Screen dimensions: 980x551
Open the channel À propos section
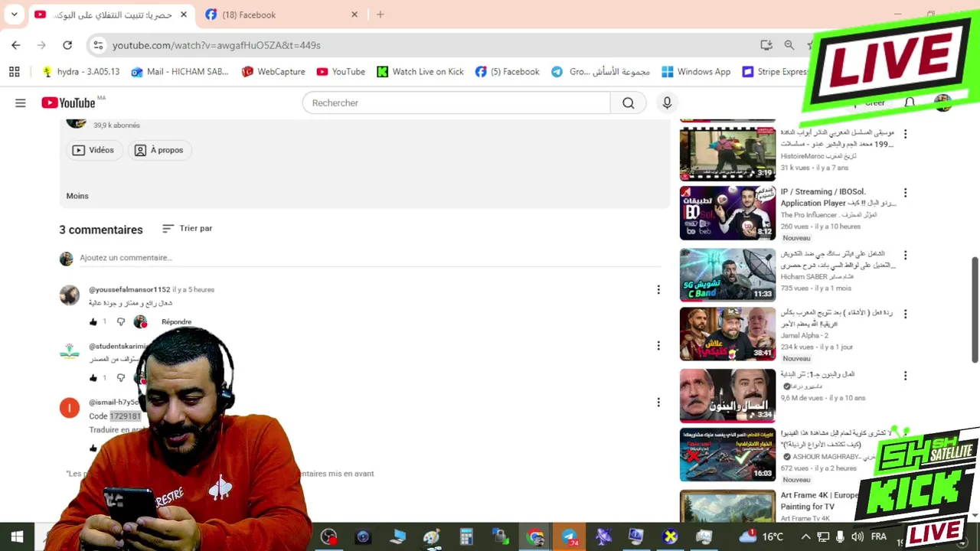pos(159,150)
